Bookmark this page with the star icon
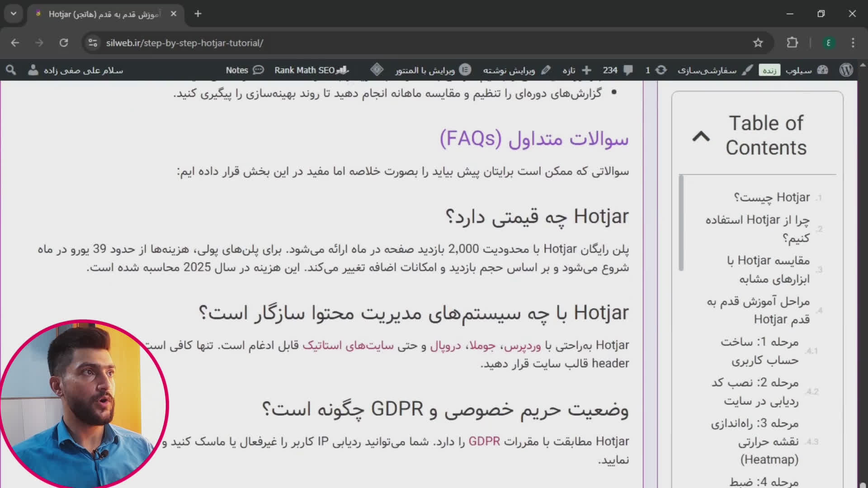Screen dimensions: 868x488 coord(758,42)
